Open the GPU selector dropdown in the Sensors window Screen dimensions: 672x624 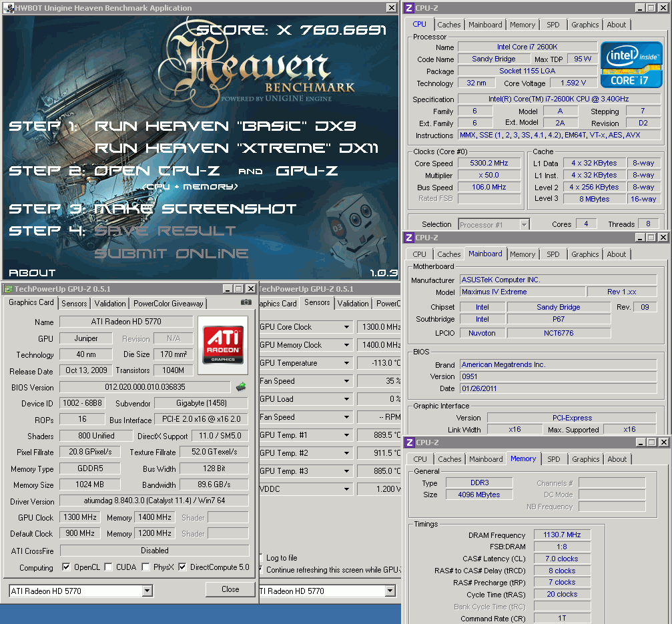390,591
